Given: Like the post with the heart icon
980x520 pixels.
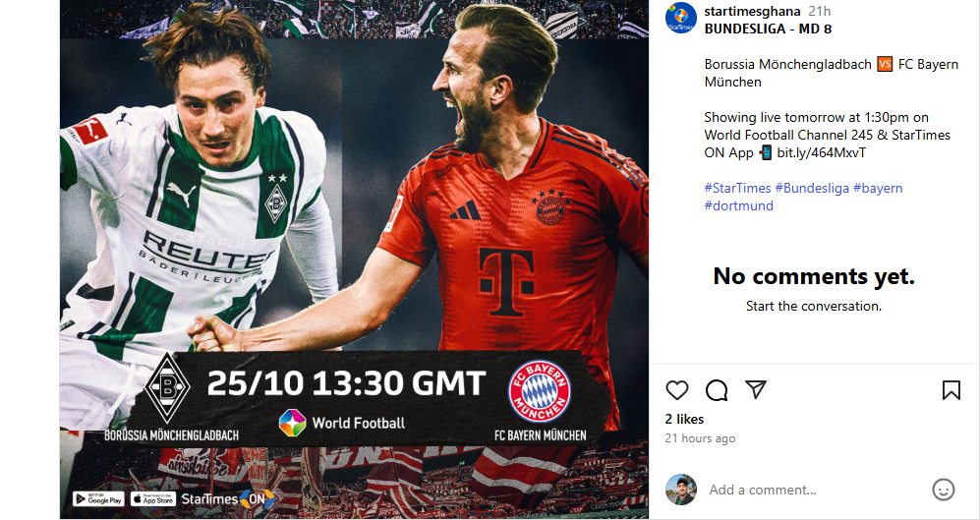Looking at the screenshot, I should pyautogui.click(x=677, y=390).
